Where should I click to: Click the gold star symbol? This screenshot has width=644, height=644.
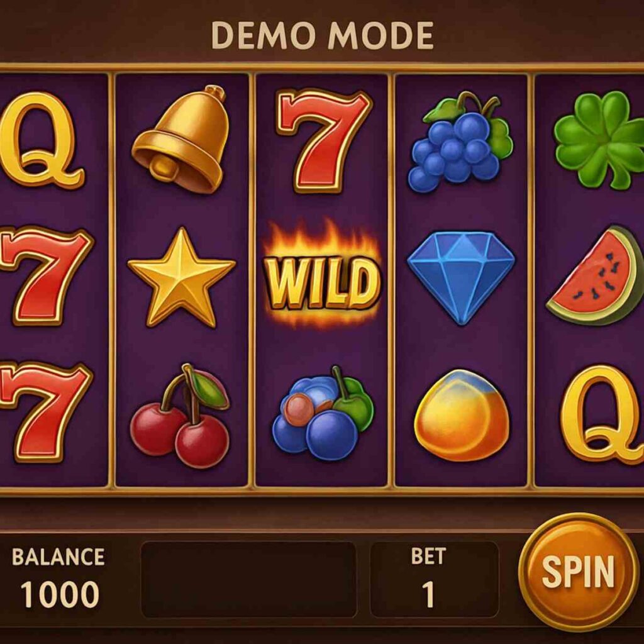[182, 277]
